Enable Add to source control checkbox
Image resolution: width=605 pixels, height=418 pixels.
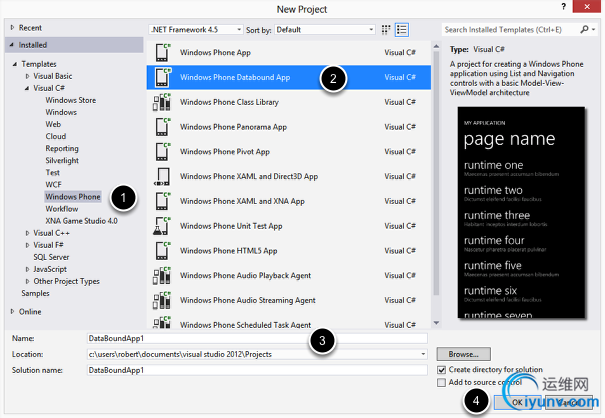[441, 382]
